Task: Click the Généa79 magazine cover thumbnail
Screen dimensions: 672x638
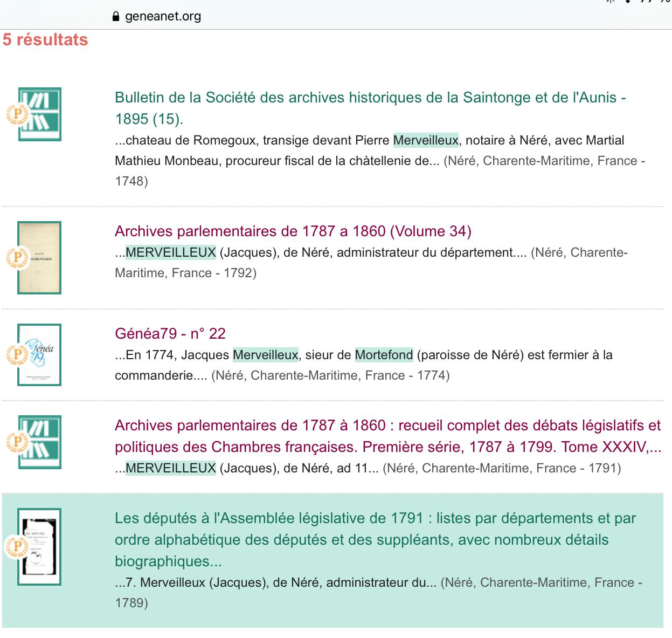Action: (39, 355)
